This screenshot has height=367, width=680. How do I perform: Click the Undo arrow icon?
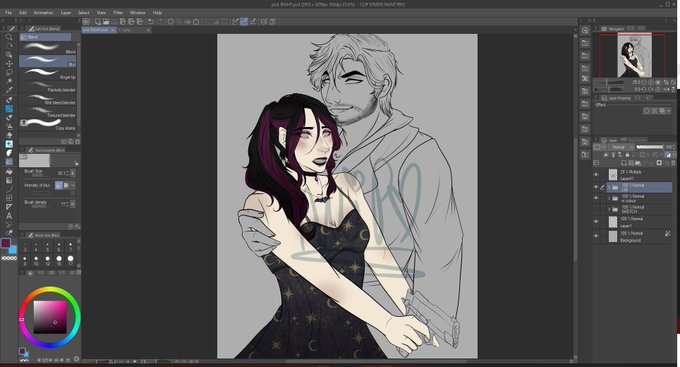coord(151,22)
